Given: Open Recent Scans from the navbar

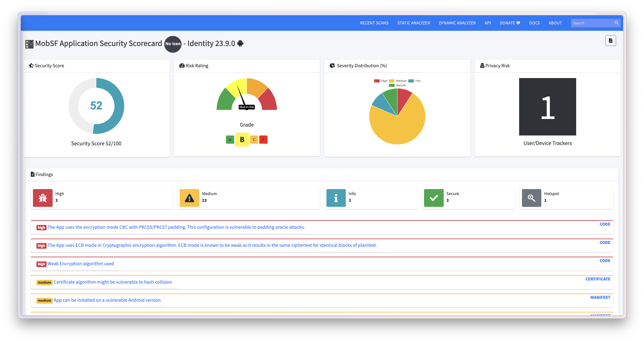Looking at the screenshot, I should click(374, 23).
